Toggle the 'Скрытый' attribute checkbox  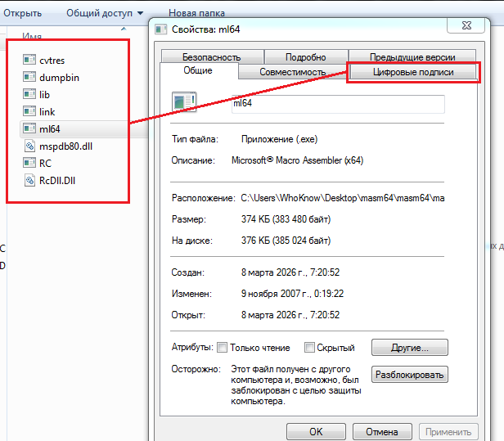click(x=310, y=348)
